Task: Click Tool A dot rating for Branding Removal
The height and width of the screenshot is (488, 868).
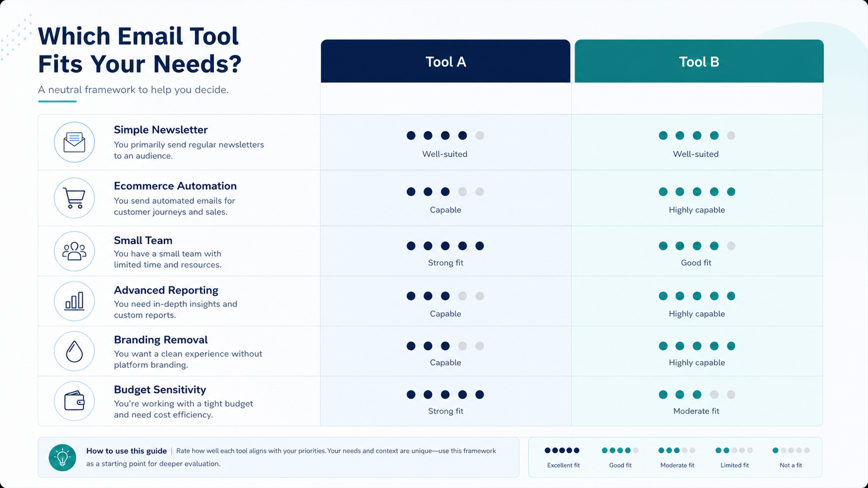Action: pos(445,346)
